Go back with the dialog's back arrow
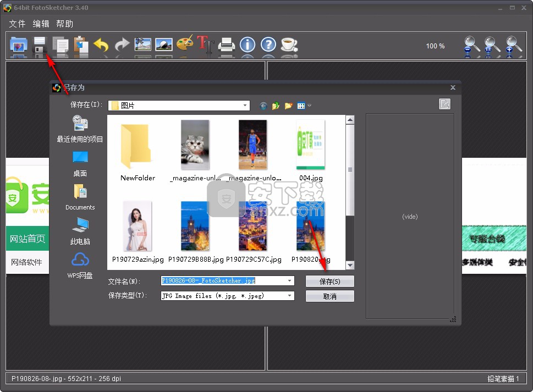The height and width of the screenshot is (392, 533). (x=263, y=106)
